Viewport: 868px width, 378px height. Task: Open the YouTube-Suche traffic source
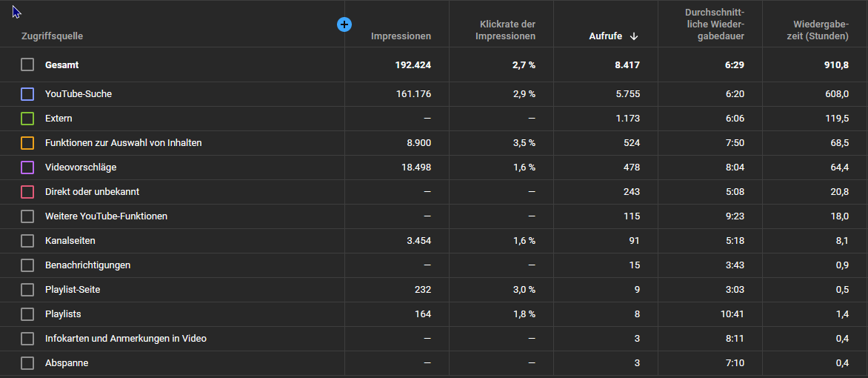point(79,94)
